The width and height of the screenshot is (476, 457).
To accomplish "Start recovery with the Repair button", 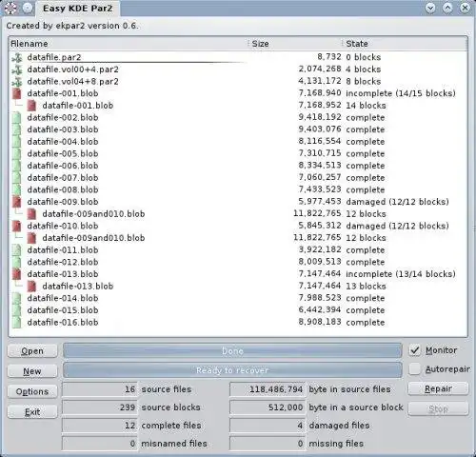I will click(x=438, y=388).
